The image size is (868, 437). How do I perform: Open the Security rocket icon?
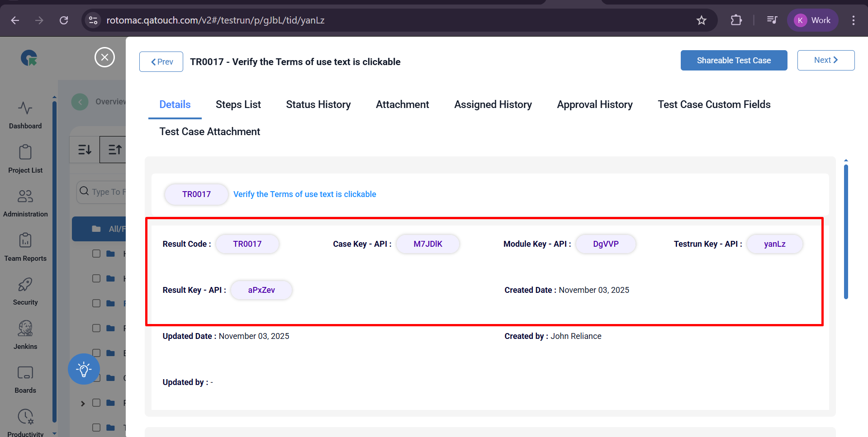point(25,285)
